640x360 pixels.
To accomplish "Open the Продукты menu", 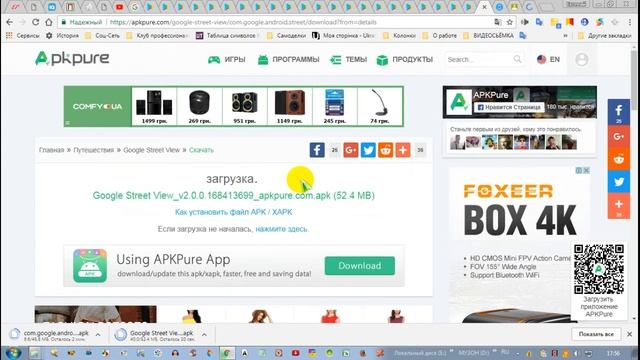I will (404, 60).
